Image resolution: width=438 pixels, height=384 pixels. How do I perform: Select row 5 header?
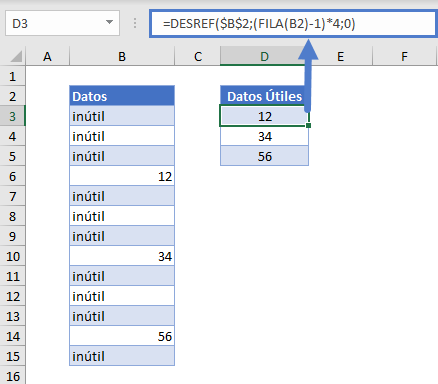(x=13, y=156)
